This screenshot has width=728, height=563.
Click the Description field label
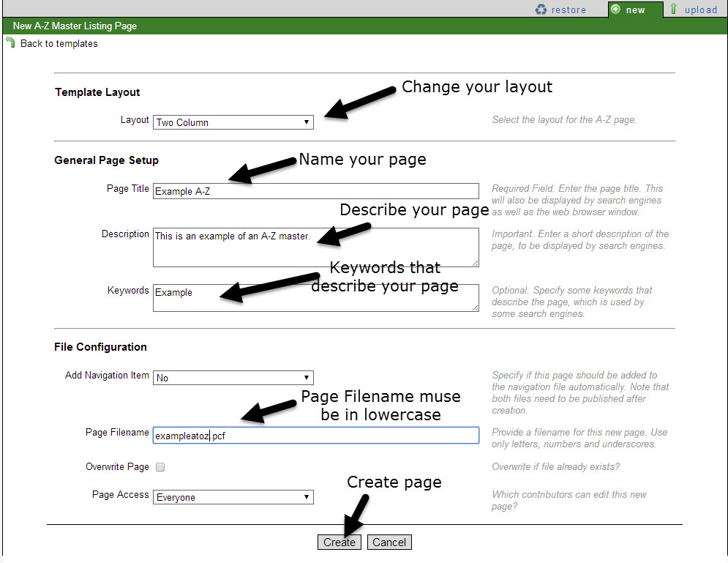pyautogui.click(x=125, y=234)
